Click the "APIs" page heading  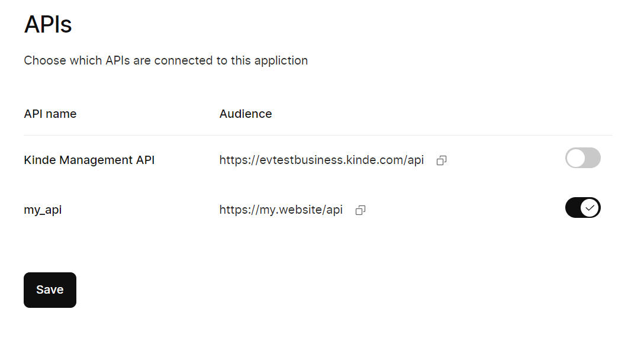pos(48,25)
